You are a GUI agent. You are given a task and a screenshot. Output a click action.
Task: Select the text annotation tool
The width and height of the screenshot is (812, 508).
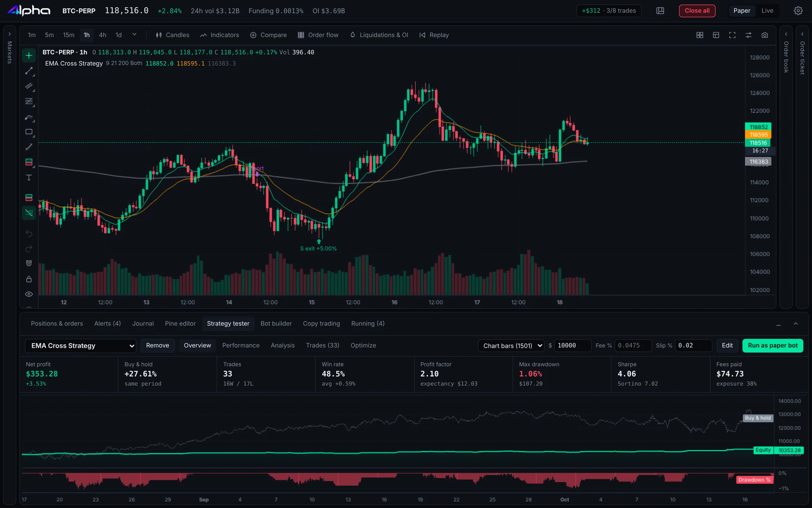pyautogui.click(x=29, y=177)
